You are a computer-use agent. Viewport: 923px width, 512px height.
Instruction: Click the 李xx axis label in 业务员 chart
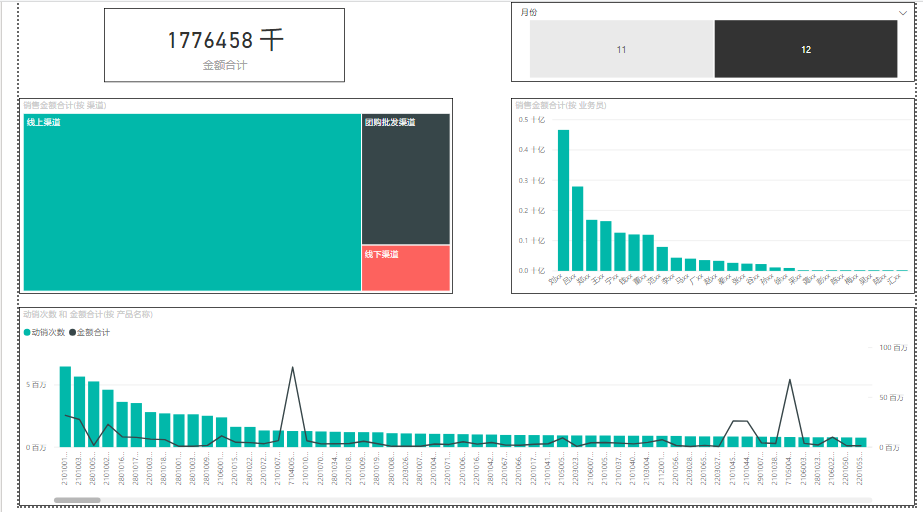pyautogui.click(x=668, y=279)
